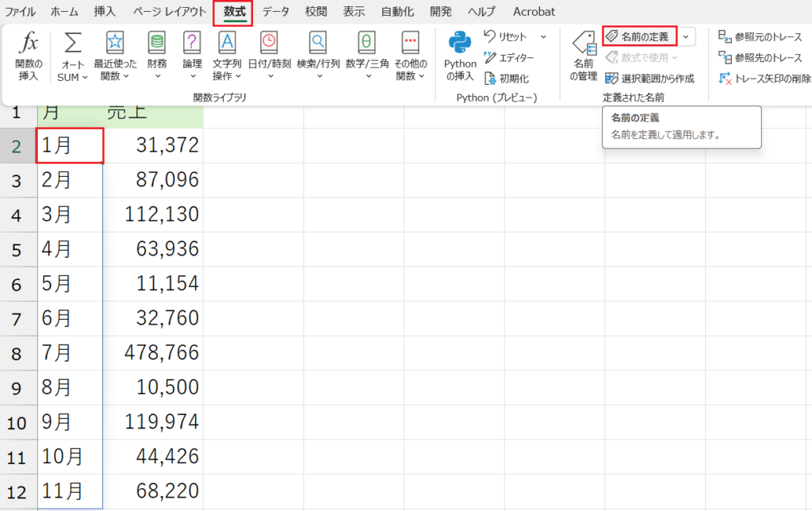Expand the 名前の定義 dropdown arrow
812x511 pixels.
coord(684,36)
